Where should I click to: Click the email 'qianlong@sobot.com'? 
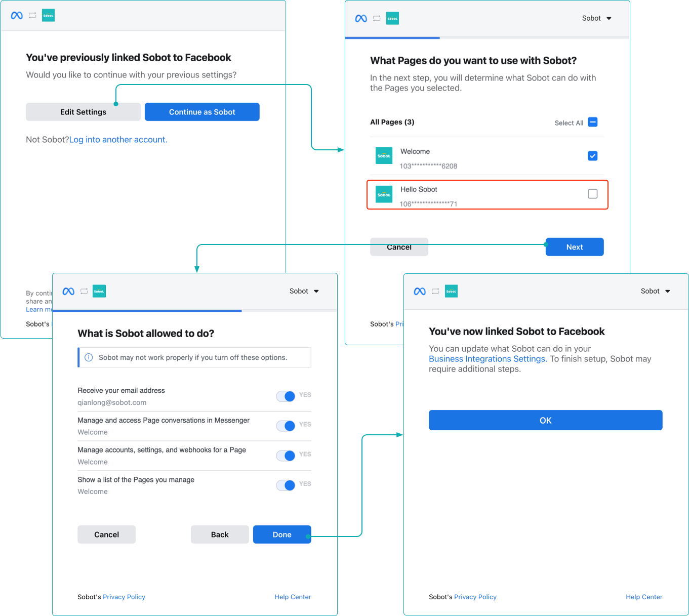pyautogui.click(x=112, y=402)
